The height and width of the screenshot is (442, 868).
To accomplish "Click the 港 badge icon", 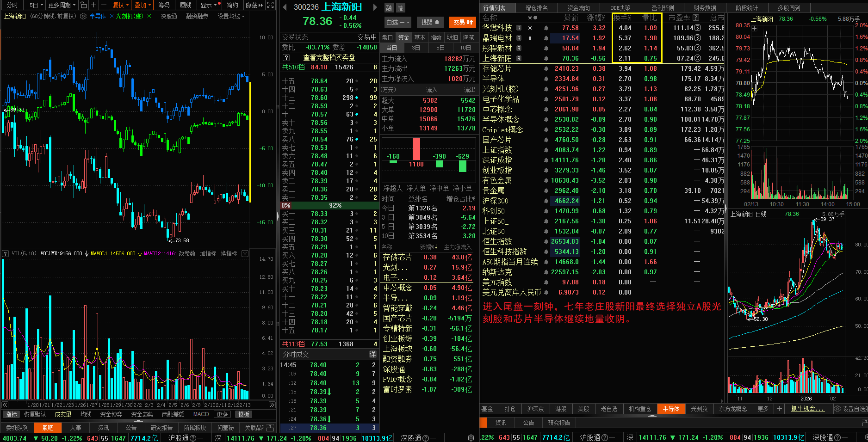I will pyautogui.click(x=400, y=8).
